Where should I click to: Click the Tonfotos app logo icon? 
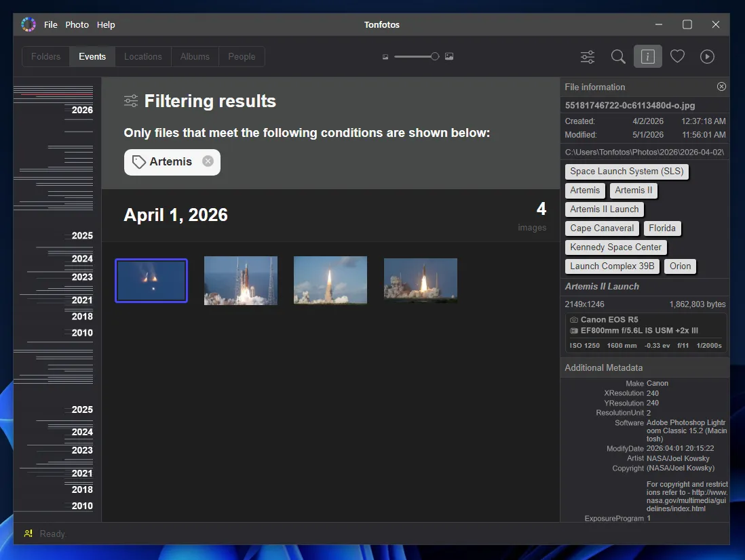[x=28, y=24]
